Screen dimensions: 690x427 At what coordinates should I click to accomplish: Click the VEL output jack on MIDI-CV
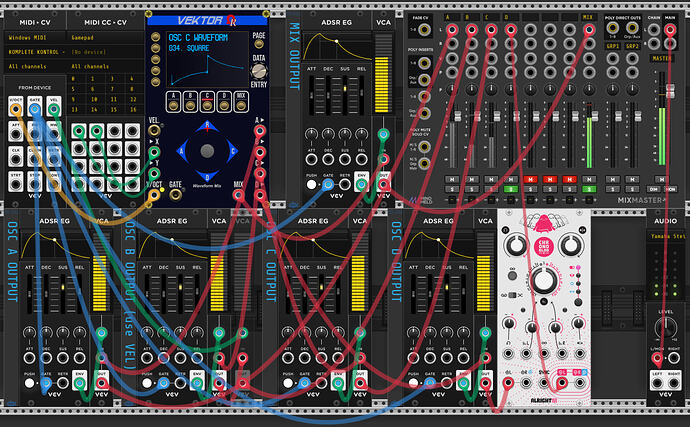[54, 109]
